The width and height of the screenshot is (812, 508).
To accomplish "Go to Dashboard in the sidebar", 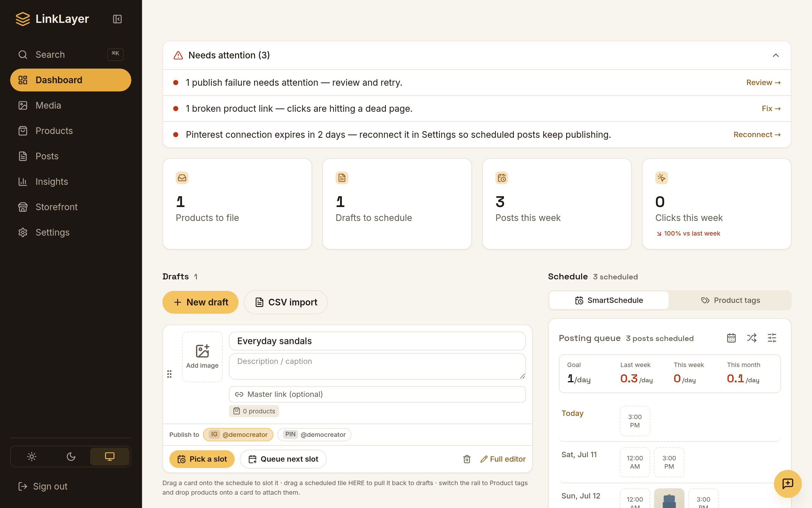I will coord(70,80).
